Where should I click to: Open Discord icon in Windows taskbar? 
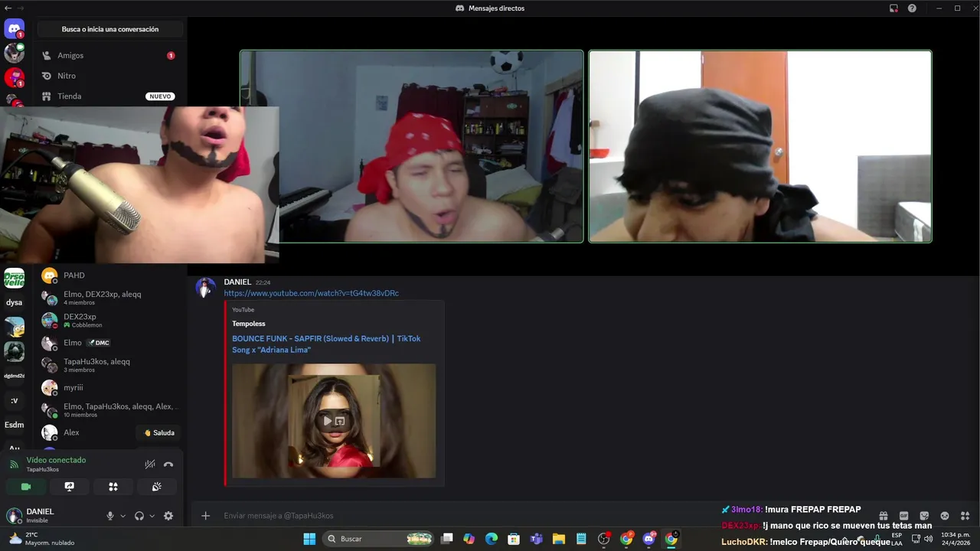click(649, 539)
